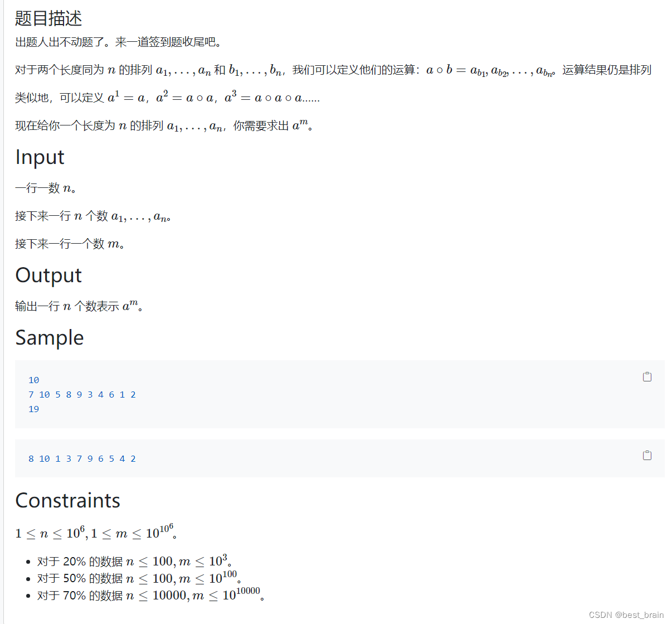Viewport: 672px width, 624px height.
Task: Click the line starting '现在给你一个长度为'
Action: point(164,126)
